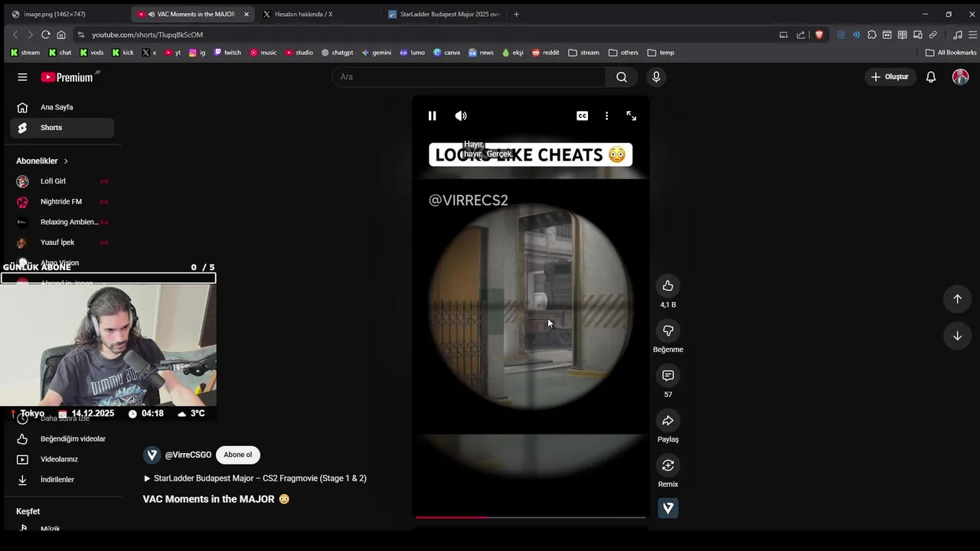
Task: Open the browser main menu icon
Action: pos(973,34)
